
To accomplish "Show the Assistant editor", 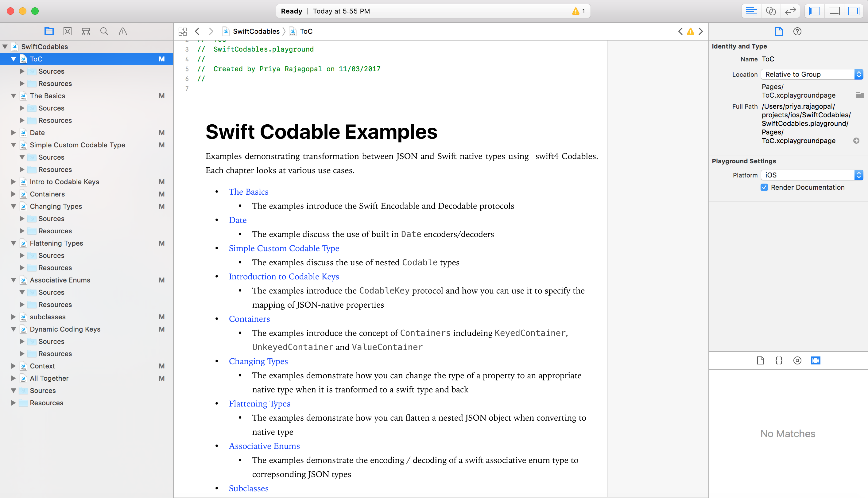I will click(771, 11).
